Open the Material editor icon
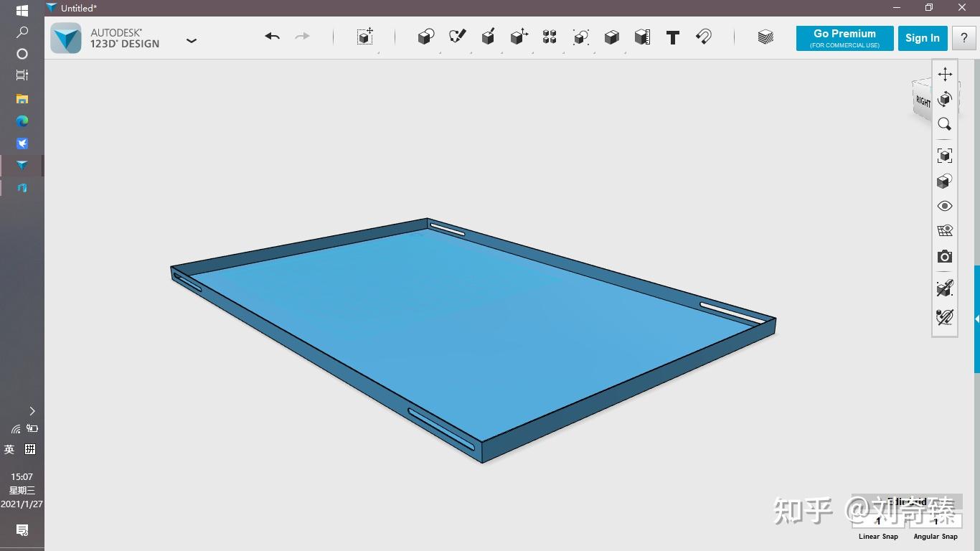 point(764,36)
